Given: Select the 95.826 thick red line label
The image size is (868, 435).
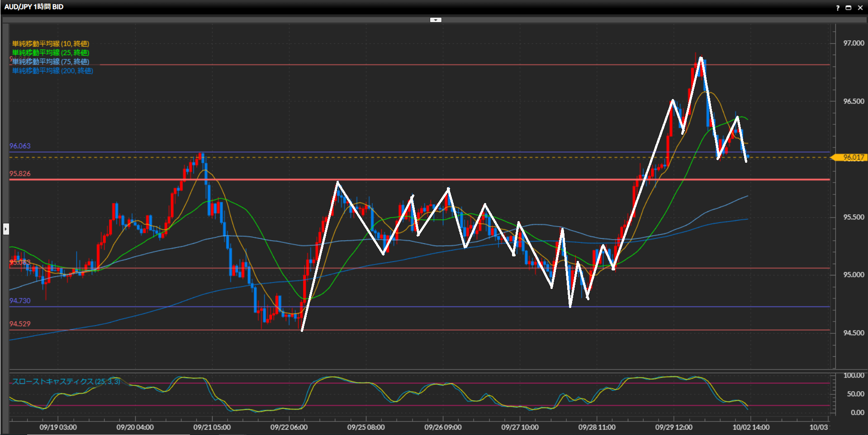Looking at the screenshot, I should [20, 174].
